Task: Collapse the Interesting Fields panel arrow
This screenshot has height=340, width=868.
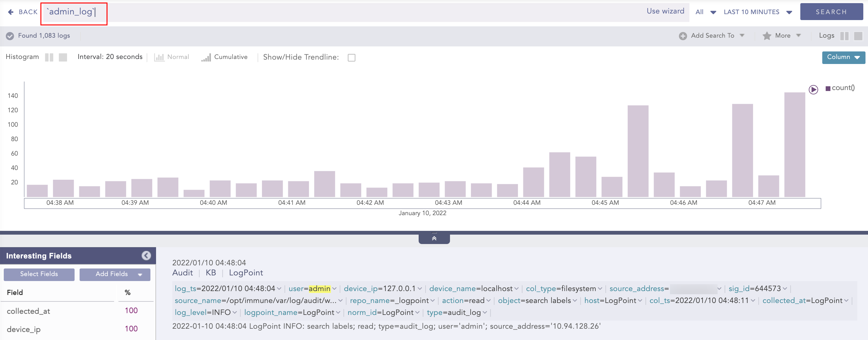Action: (x=146, y=256)
